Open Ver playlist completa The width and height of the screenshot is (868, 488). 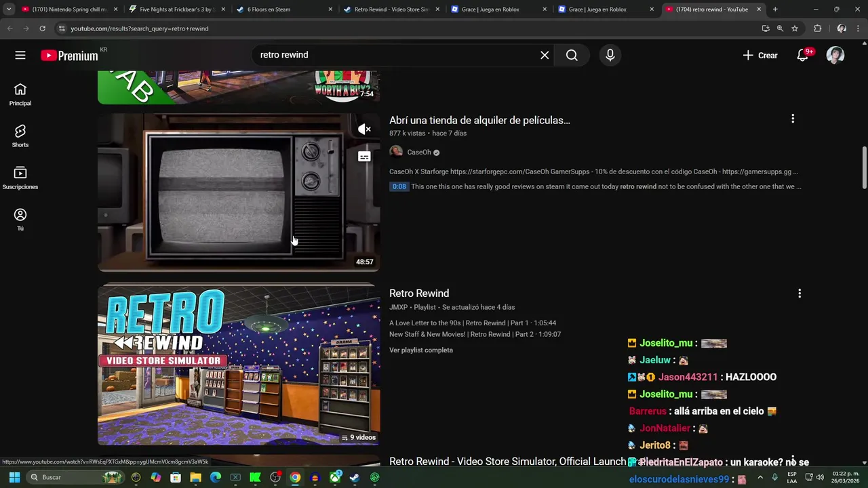421,350
